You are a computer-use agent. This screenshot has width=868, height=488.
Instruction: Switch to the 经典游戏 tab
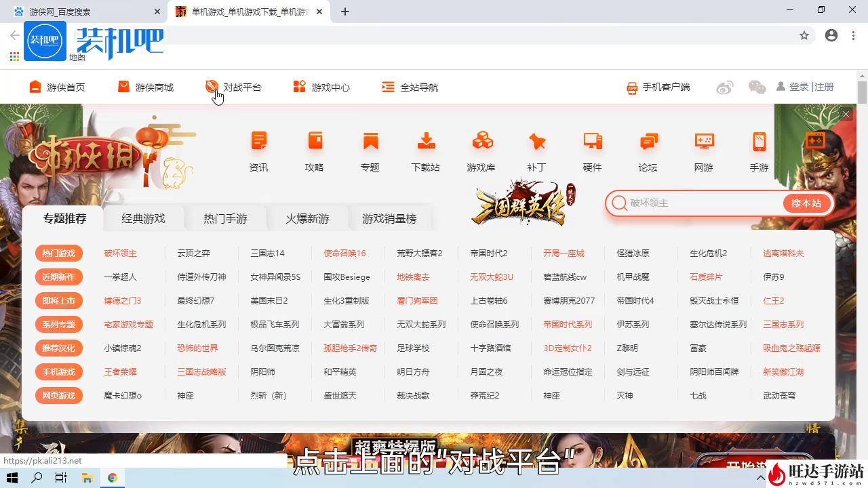pyautogui.click(x=143, y=218)
